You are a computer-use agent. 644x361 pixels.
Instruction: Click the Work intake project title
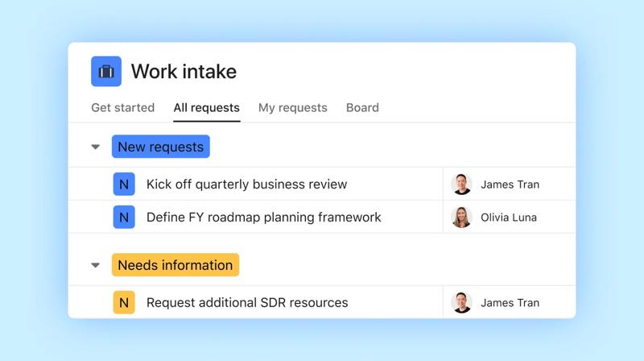184,72
